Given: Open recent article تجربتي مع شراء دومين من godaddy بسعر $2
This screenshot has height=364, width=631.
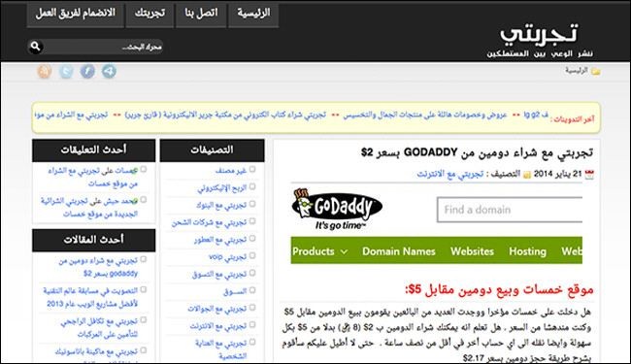Looking at the screenshot, I should pos(98,268).
